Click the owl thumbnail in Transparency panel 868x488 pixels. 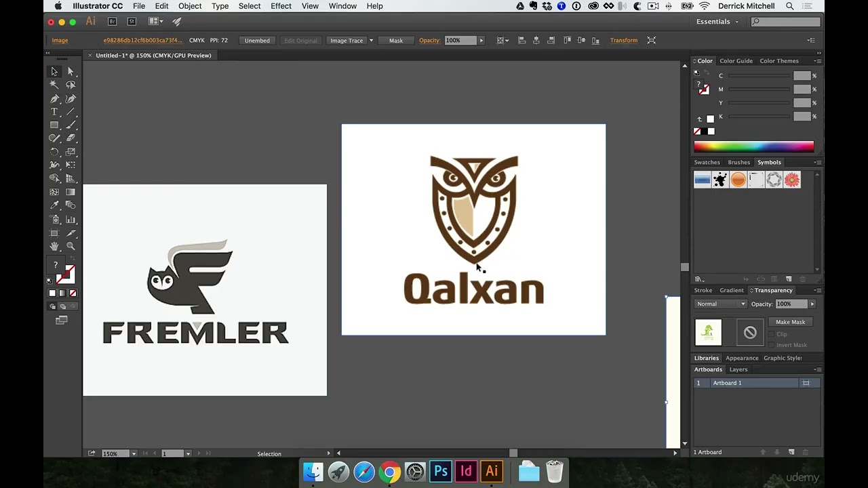click(709, 333)
